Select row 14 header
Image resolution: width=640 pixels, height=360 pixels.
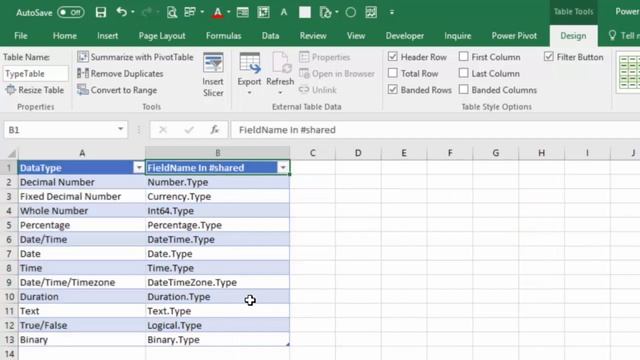pyautogui.click(x=9, y=353)
